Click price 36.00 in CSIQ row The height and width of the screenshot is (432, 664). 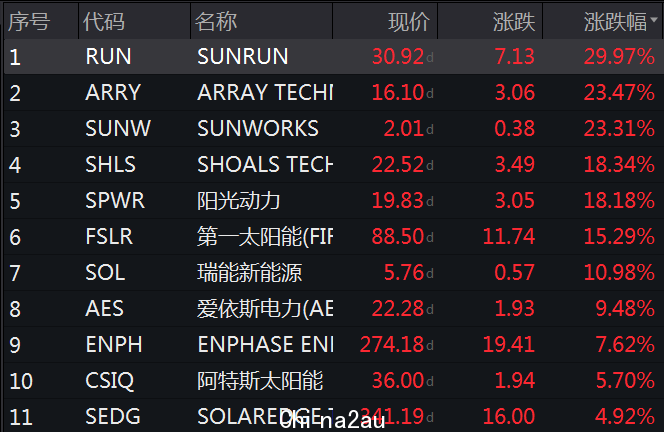[x=398, y=380]
